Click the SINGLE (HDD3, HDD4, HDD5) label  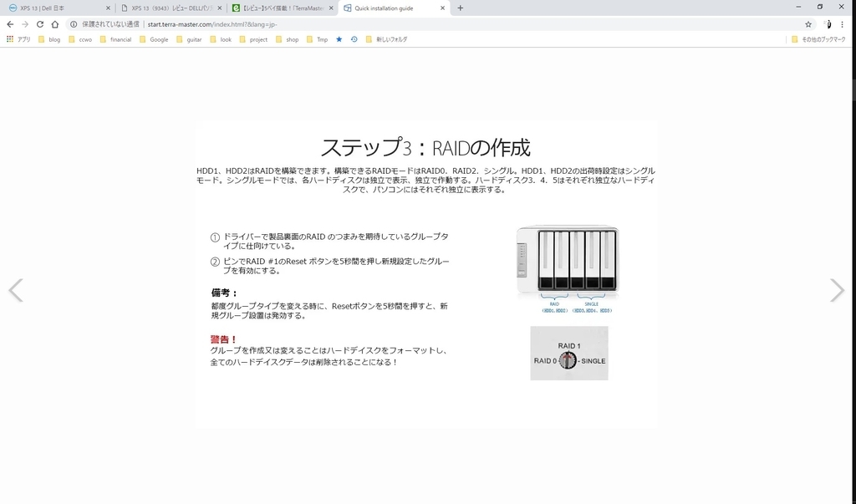pos(592,307)
